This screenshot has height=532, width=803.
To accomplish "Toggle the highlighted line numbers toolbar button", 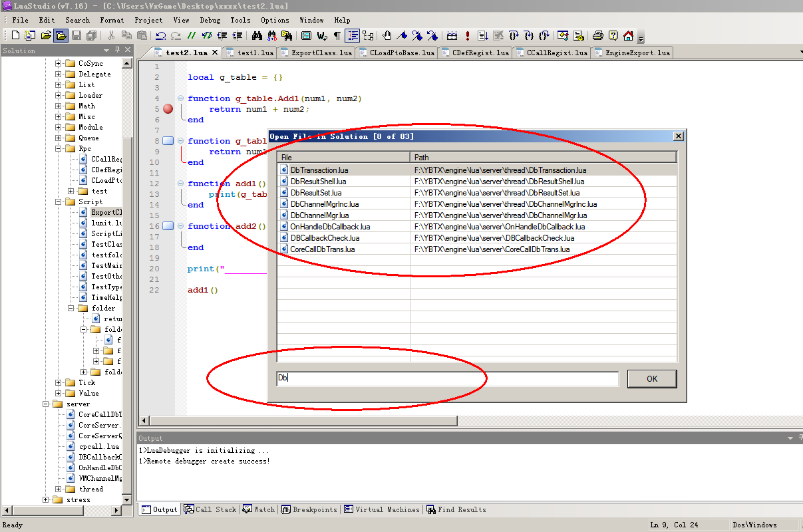I will click(x=353, y=35).
